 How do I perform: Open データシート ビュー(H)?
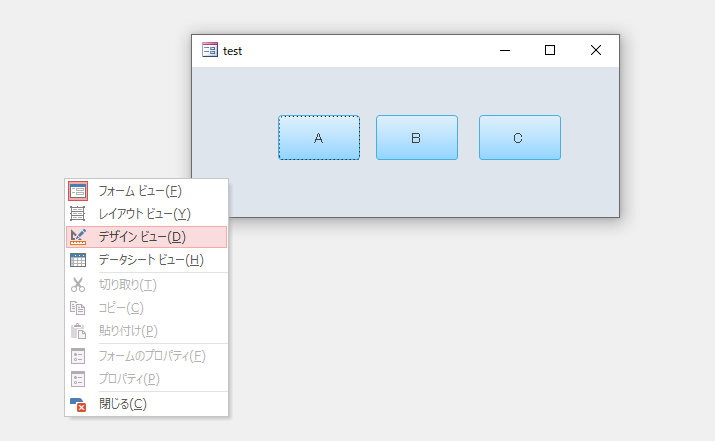[146, 260]
